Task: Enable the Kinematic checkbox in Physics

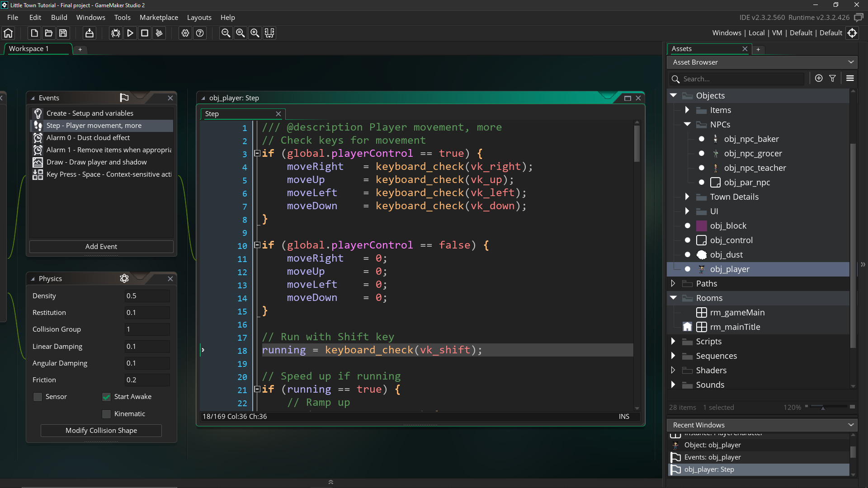Action: pos(106,413)
